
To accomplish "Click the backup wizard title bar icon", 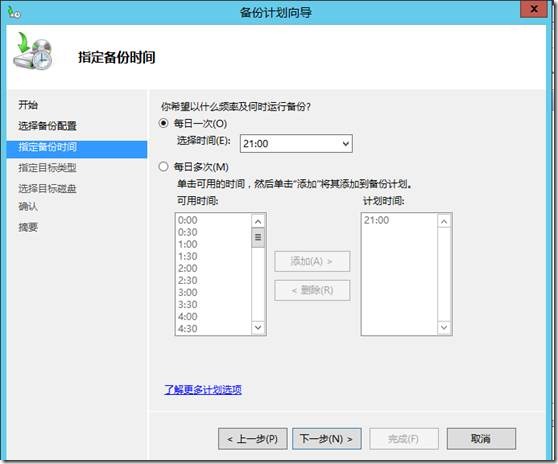I will click(14, 12).
